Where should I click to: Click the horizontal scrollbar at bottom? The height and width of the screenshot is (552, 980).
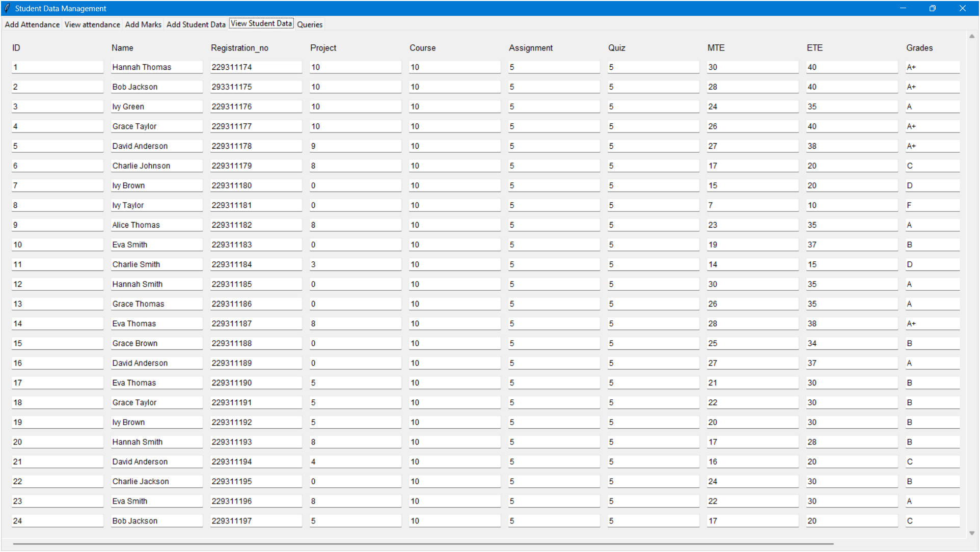click(423, 544)
